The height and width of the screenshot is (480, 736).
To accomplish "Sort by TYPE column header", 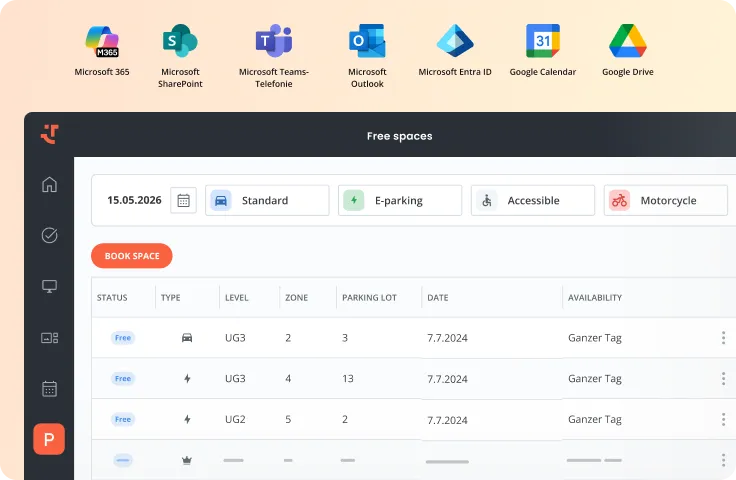I will [170, 297].
